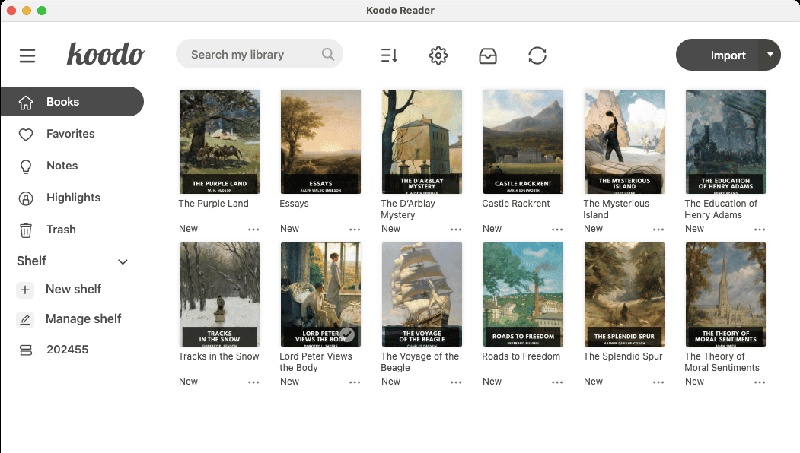Open more options for The Splendid Spur
800x453 pixels.
(x=658, y=382)
